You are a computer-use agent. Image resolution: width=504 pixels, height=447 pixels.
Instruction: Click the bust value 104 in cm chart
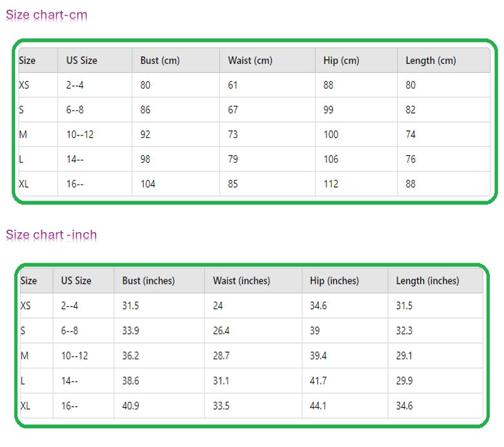coord(148,184)
